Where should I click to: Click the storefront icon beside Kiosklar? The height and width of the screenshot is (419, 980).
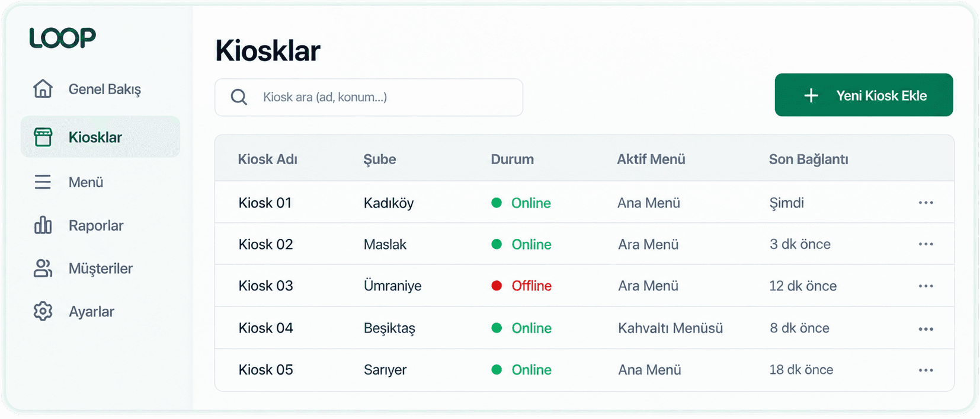[x=43, y=137]
